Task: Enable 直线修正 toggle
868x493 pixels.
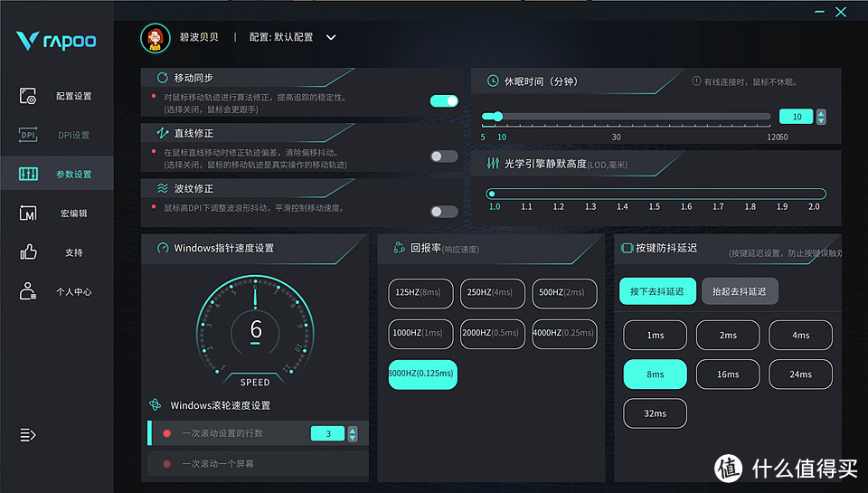Action: pyautogui.click(x=444, y=156)
